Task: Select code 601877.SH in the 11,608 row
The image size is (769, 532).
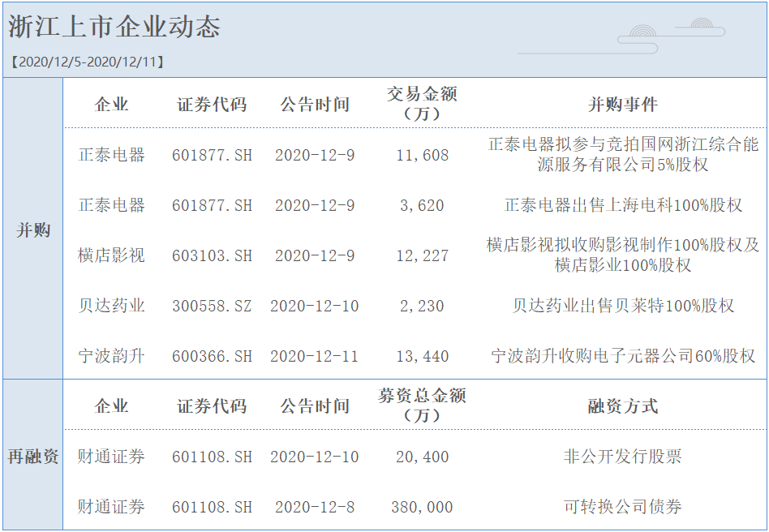Action: click(x=212, y=155)
